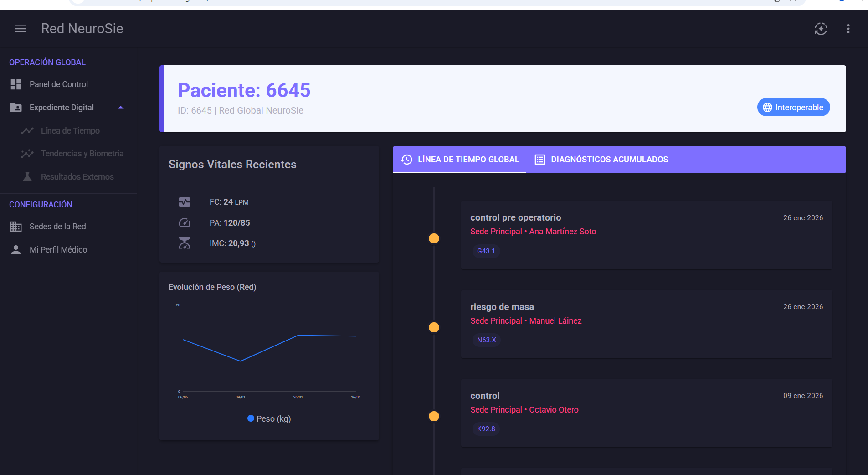
Task: Click the N63.X diagnosis code chip
Action: pyautogui.click(x=486, y=340)
